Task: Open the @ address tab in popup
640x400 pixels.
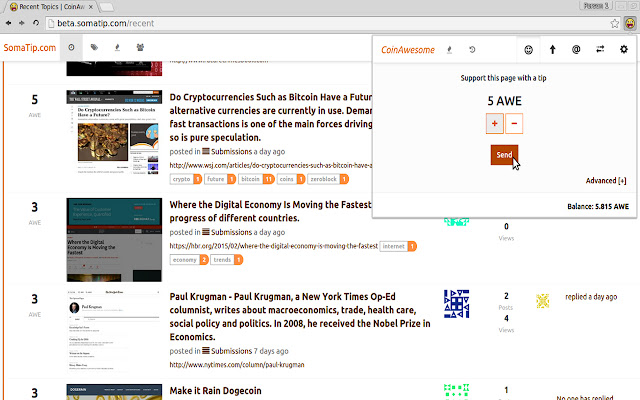Action: (x=576, y=50)
